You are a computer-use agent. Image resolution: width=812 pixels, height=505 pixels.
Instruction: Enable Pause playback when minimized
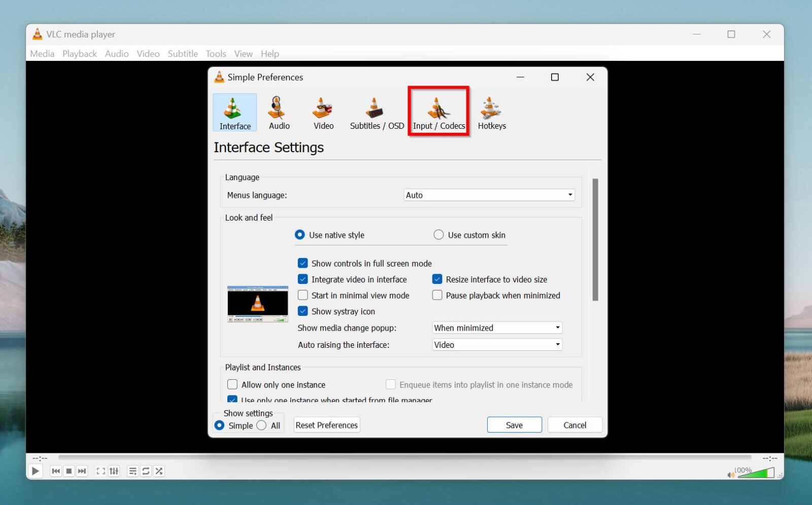click(x=437, y=295)
